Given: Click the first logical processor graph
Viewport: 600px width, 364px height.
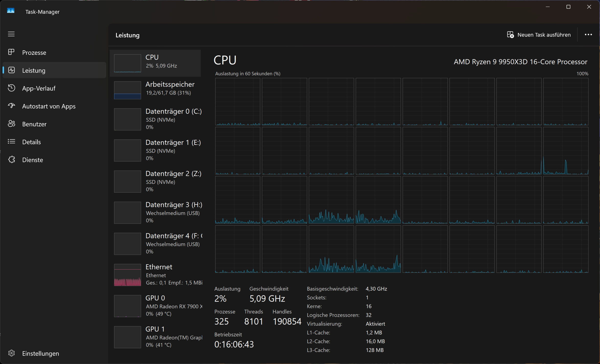Looking at the screenshot, I should (237, 101).
